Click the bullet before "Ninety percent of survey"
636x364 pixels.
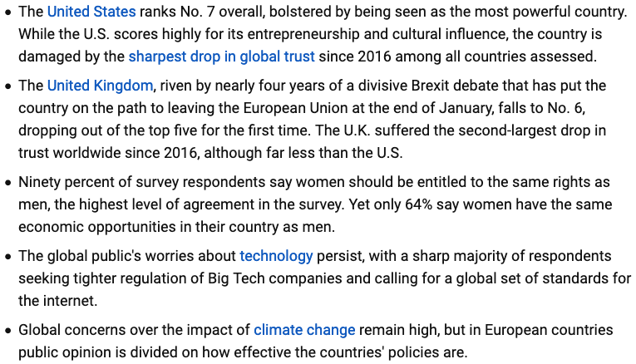[7, 183]
